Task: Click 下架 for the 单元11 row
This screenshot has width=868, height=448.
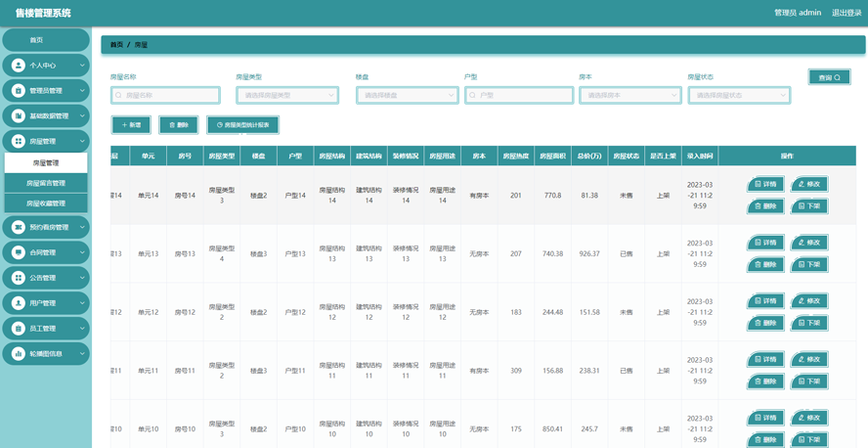Action: (x=809, y=381)
